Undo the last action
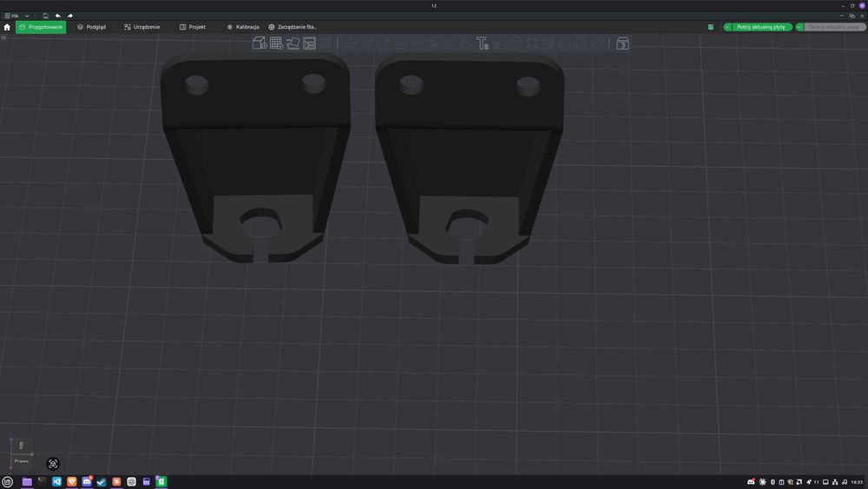 (57, 16)
